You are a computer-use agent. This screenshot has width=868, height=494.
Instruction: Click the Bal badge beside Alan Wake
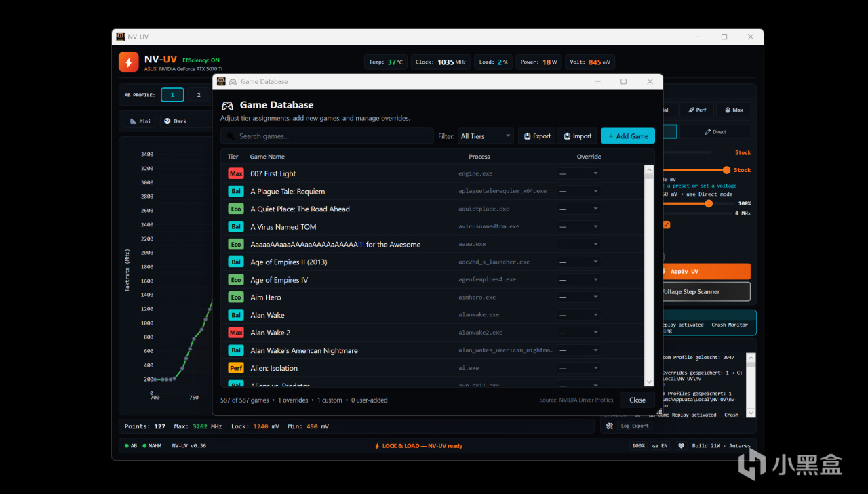click(236, 315)
